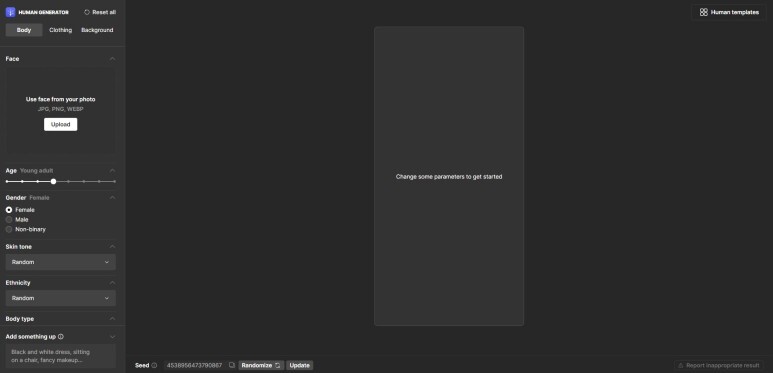Click the Human Generator logo icon
773x373 pixels.
pos(10,12)
